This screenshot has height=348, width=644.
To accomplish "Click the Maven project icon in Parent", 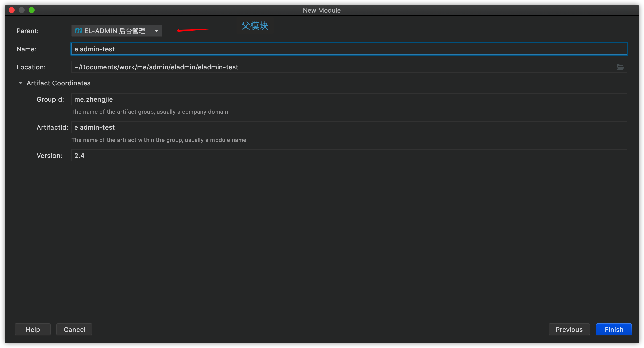I will coord(77,30).
